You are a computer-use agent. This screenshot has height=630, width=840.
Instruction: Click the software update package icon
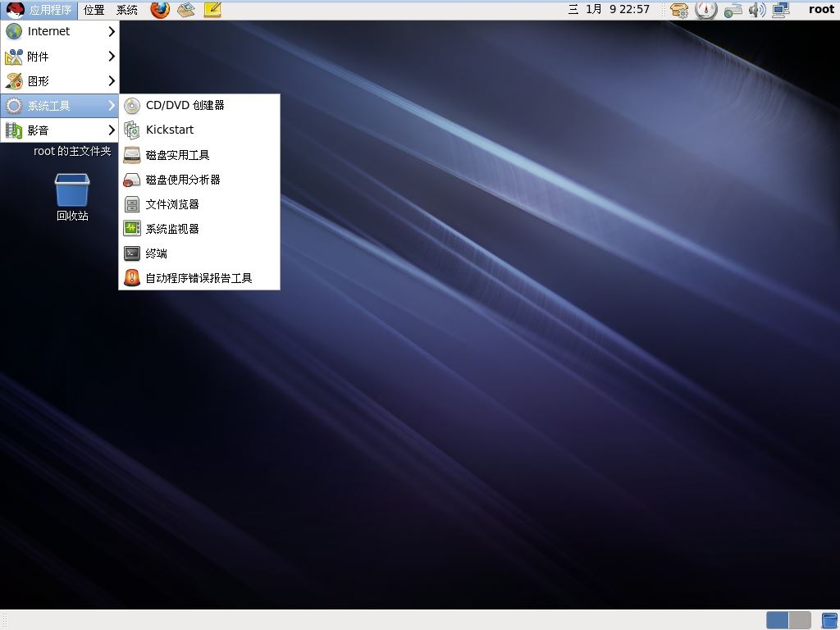679,10
